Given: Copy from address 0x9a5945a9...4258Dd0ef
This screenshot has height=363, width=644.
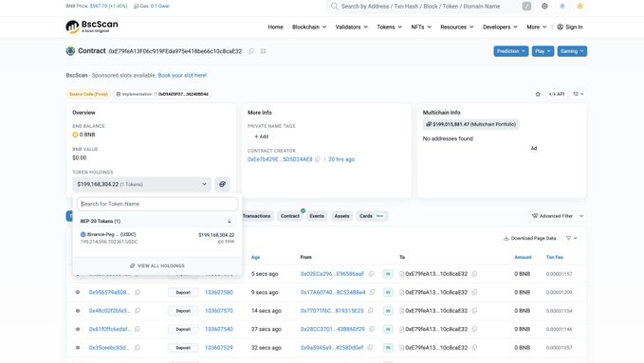Looking at the screenshot, I should (370, 348).
